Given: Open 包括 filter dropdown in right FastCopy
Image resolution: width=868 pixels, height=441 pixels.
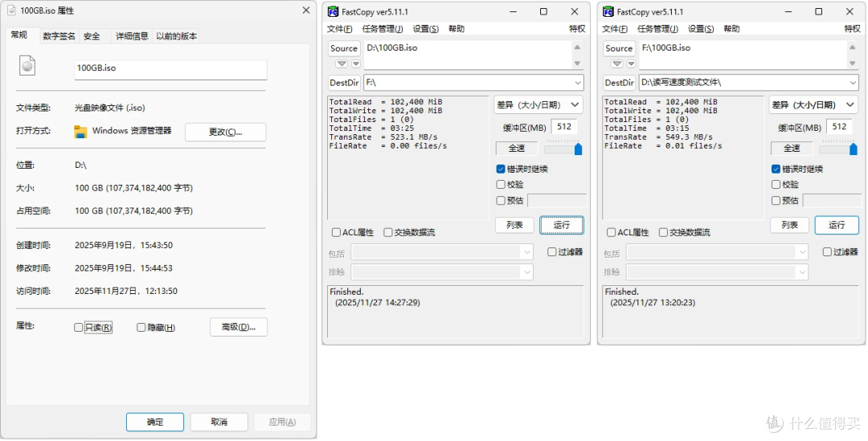Looking at the screenshot, I should pyautogui.click(x=801, y=251).
